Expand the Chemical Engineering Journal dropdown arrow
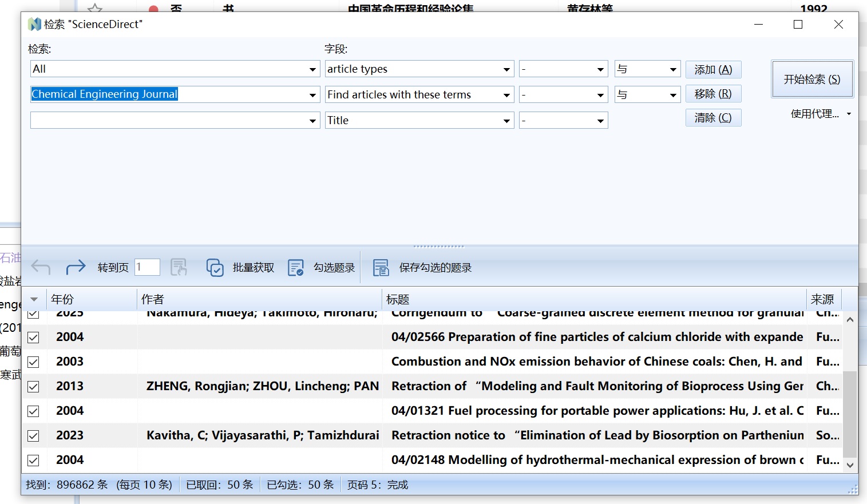The height and width of the screenshot is (504, 867). pyautogui.click(x=312, y=95)
